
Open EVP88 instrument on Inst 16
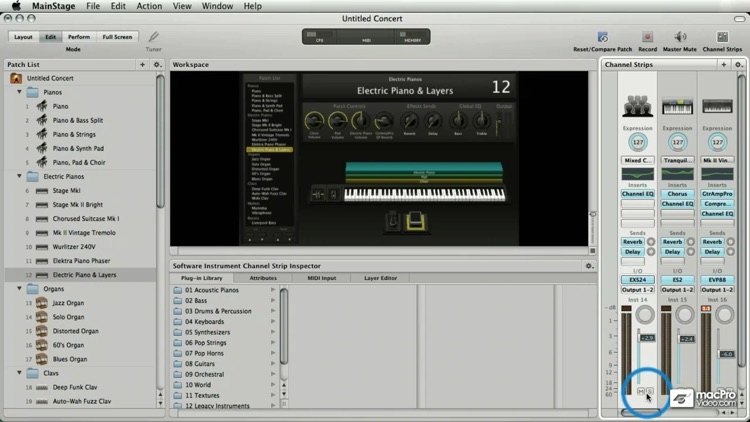click(717, 279)
